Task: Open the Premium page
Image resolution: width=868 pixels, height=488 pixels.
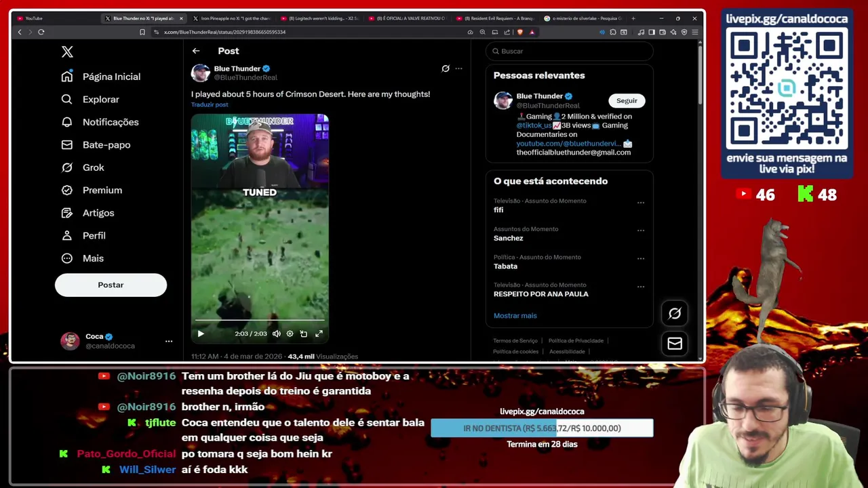Action: 92,190
